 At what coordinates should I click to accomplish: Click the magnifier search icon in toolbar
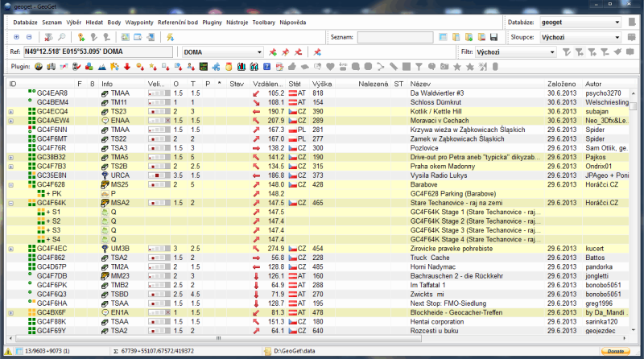[64, 37]
